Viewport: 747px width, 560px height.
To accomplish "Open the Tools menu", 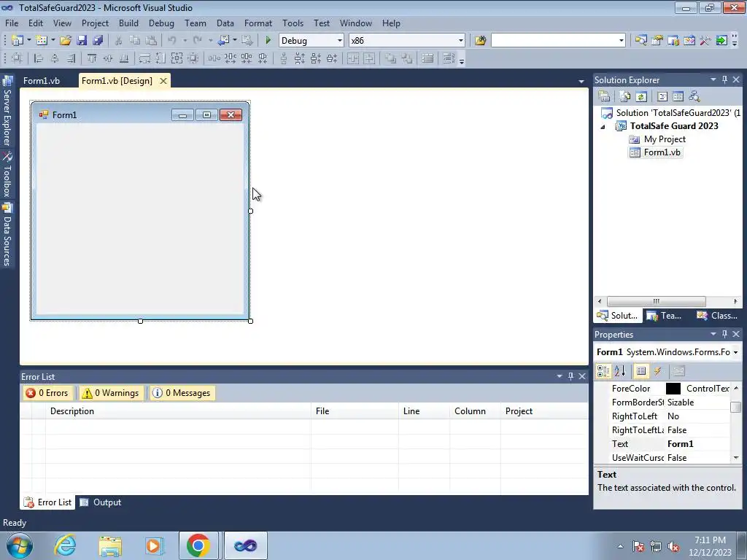I will [293, 23].
